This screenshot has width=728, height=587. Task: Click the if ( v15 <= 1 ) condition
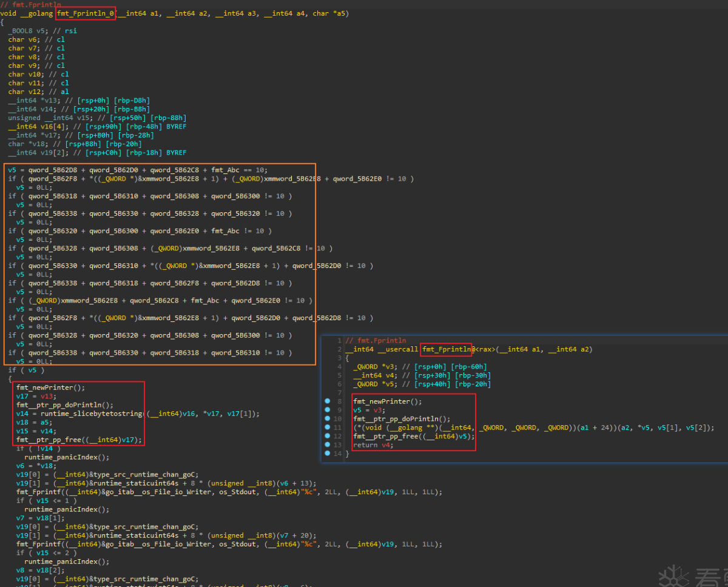45,501
